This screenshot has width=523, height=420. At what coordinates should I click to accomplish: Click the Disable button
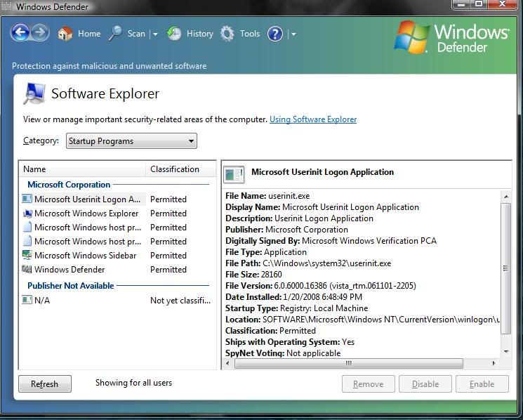pyautogui.click(x=425, y=384)
